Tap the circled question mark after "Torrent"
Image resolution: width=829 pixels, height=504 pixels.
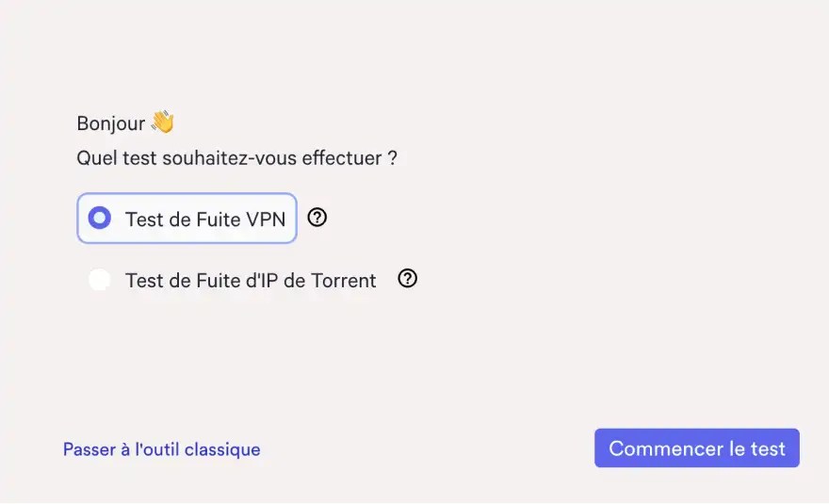407,279
